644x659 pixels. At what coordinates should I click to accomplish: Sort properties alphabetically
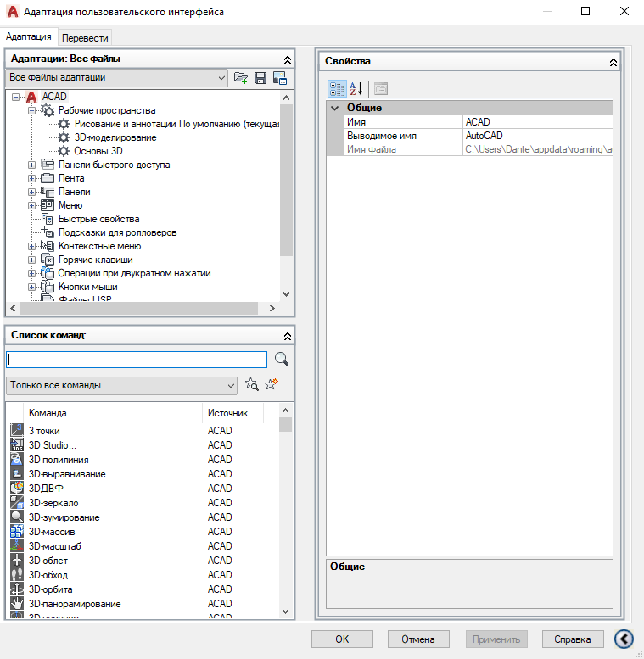[356, 89]
